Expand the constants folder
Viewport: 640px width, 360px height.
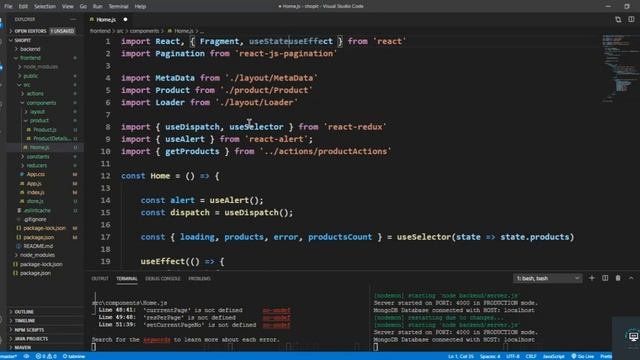point(38,156)
